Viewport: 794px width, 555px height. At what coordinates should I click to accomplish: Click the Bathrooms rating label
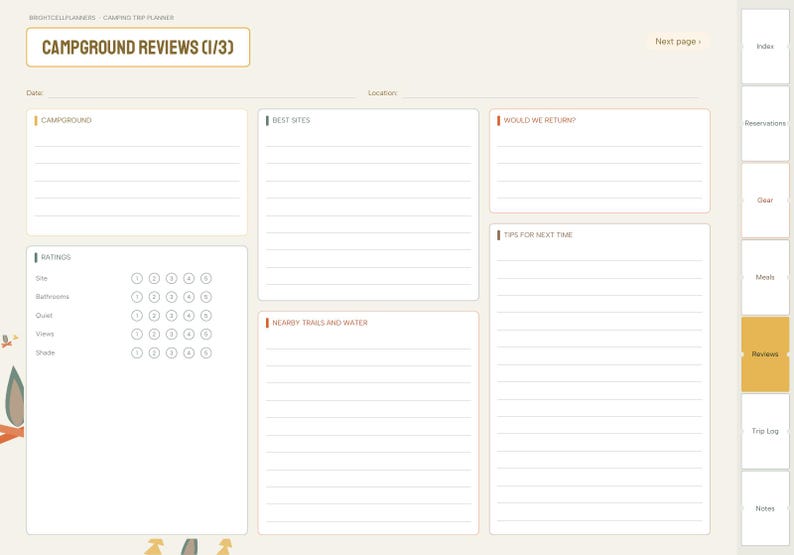(52, 297)
